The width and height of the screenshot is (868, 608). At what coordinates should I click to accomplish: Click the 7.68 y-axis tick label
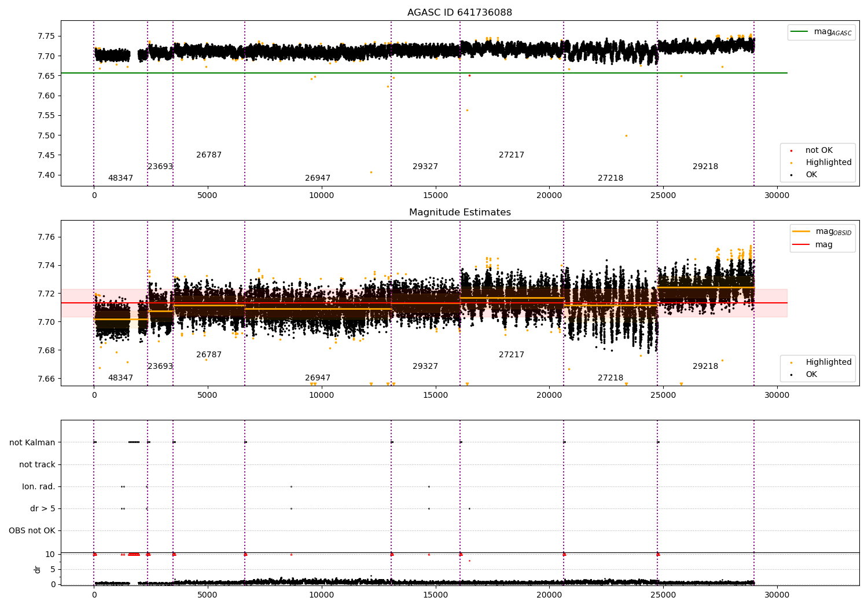46,350
